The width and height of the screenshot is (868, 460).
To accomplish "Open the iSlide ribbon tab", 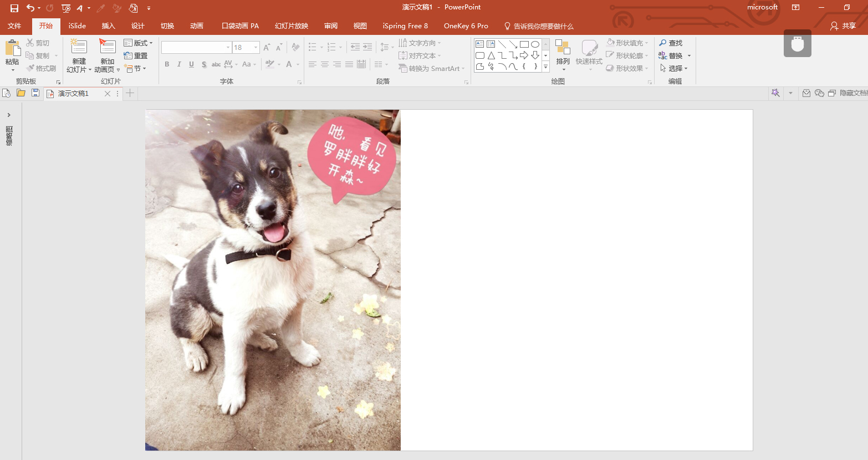I will click(77, 26).
